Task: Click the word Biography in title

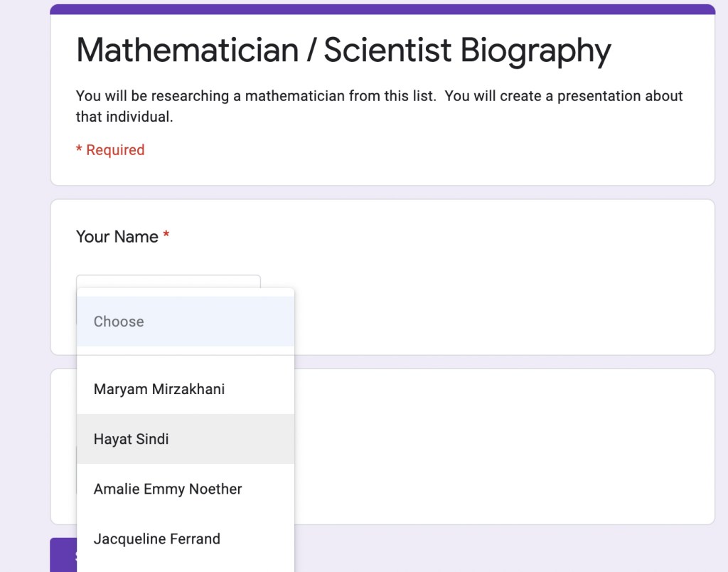Action: click(x=535, y=51)
